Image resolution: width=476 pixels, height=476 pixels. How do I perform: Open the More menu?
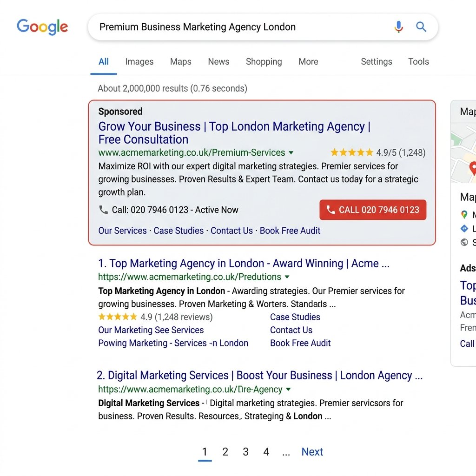pos(309,62)
